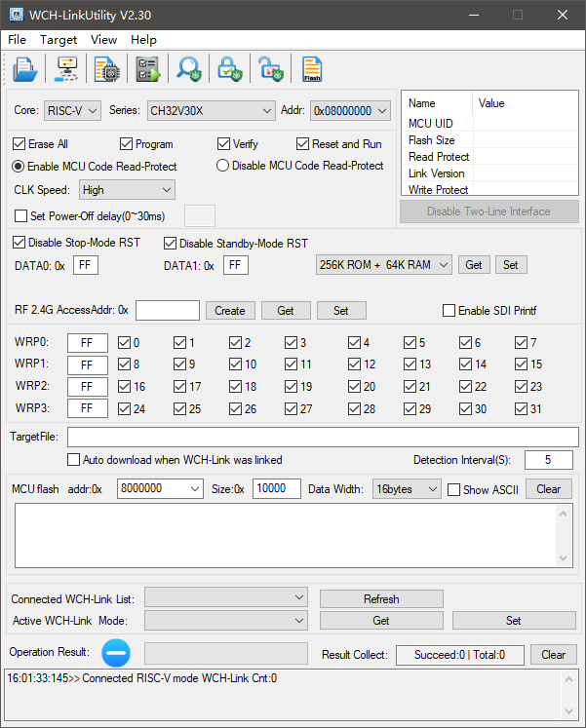Click the checklist execute toolbar icon
Image resolution: width=586 pixels, height=728 pixels.
[148, 69]
